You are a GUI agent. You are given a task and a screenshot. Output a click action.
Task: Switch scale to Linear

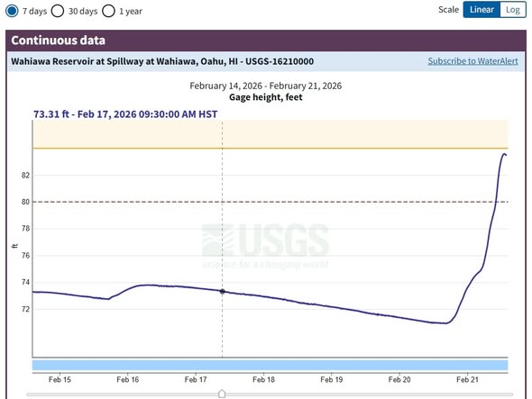pyautogui.click(x=482, y=10)
